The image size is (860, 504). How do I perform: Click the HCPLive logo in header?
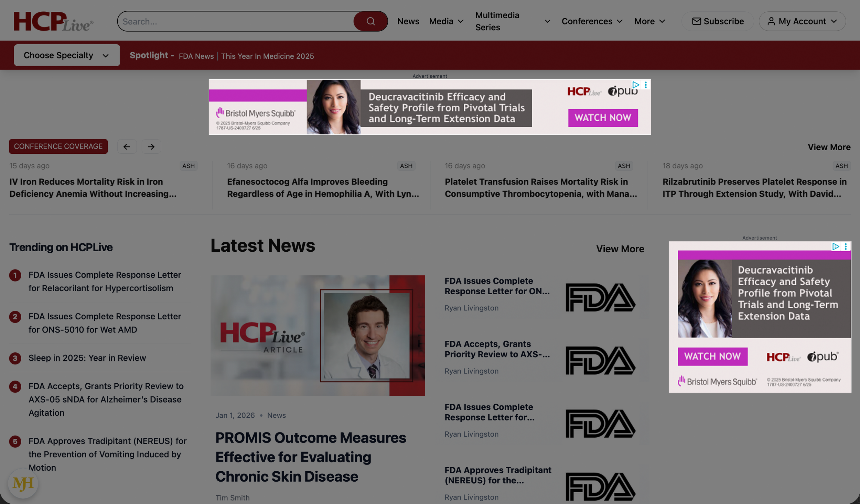[x=53, y=21]
